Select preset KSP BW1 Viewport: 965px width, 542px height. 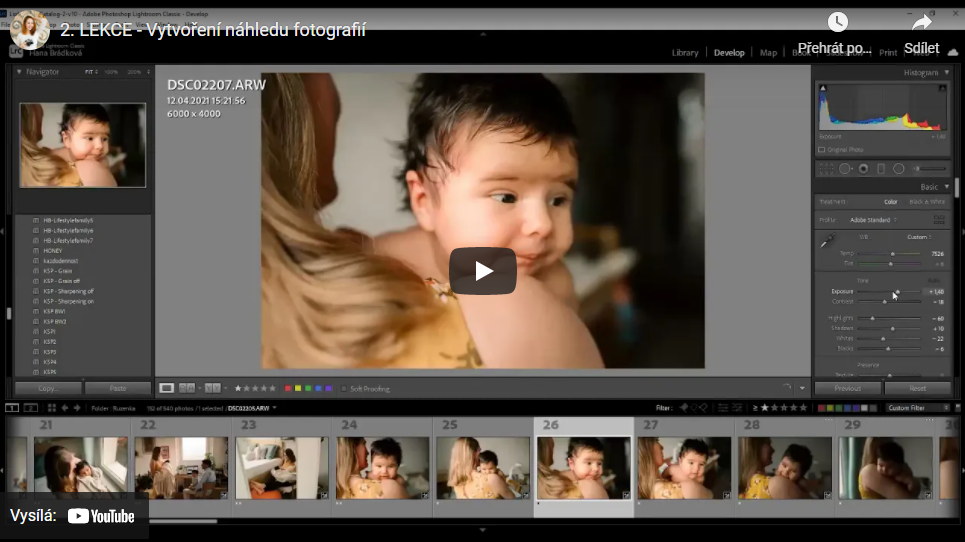54,311
